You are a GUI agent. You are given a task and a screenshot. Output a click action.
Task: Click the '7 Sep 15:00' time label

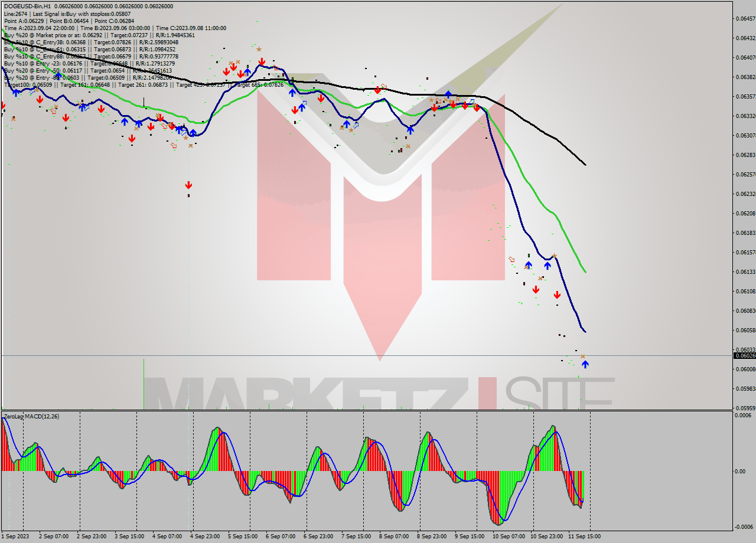(x=356, y=537)
